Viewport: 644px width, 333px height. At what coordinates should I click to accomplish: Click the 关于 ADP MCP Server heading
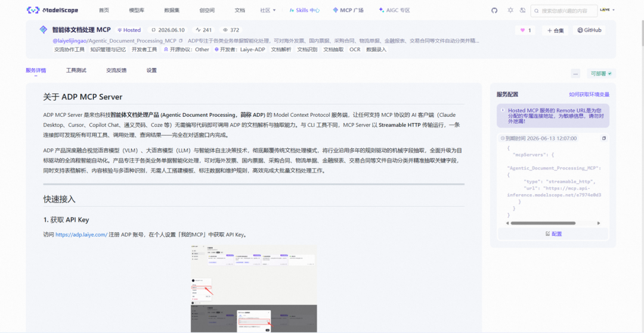[x=82, y=97]
